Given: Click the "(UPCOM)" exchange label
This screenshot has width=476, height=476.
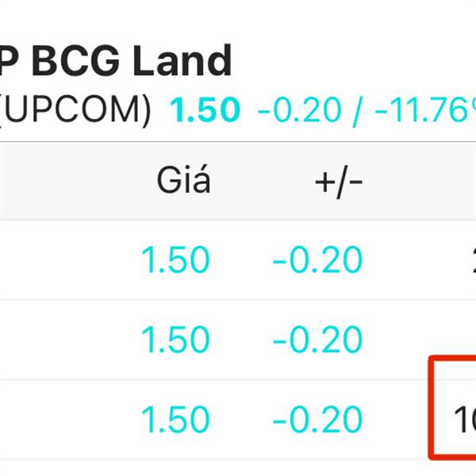Looking at the screenshot, I should coord(75,111).
